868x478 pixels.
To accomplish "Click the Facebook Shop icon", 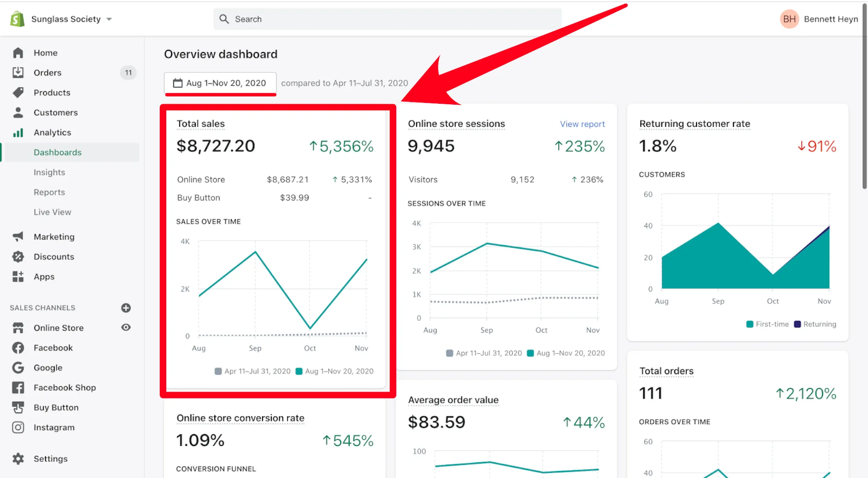I will [18, 388].
